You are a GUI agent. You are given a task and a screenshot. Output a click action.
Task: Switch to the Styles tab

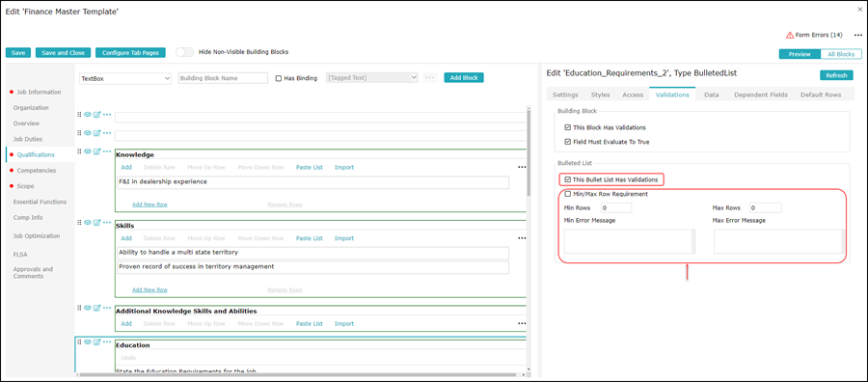(x=600, y=95)
